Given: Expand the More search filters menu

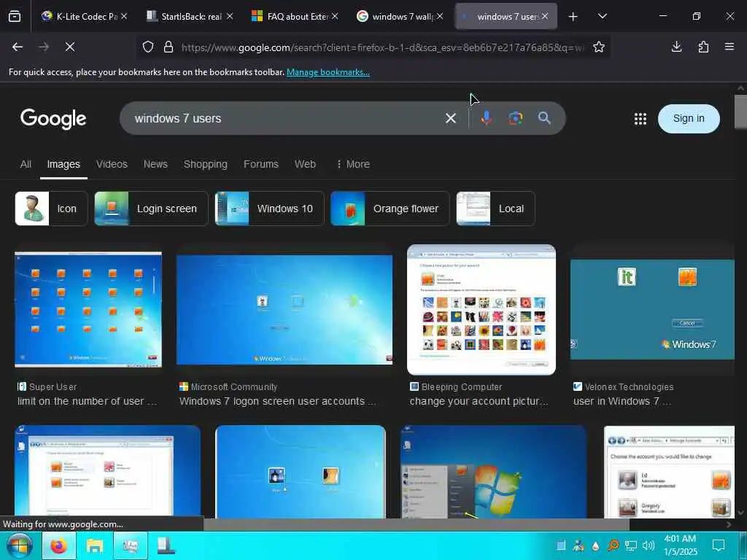Looking at the screenshot, I should coord(353,164).
